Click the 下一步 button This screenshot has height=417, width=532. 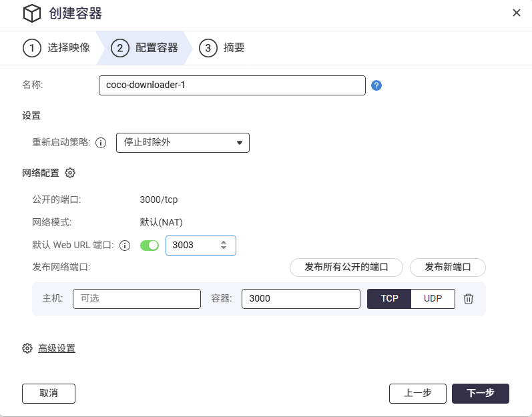click(x=480, y=394)
